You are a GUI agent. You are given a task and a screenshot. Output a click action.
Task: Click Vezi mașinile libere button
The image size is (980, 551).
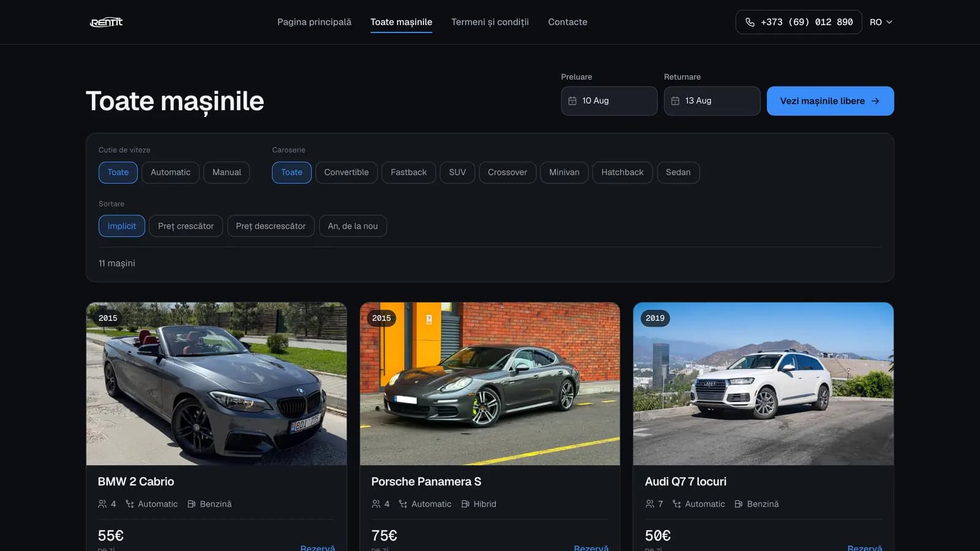pyautogui.click(x=831, y=101)
